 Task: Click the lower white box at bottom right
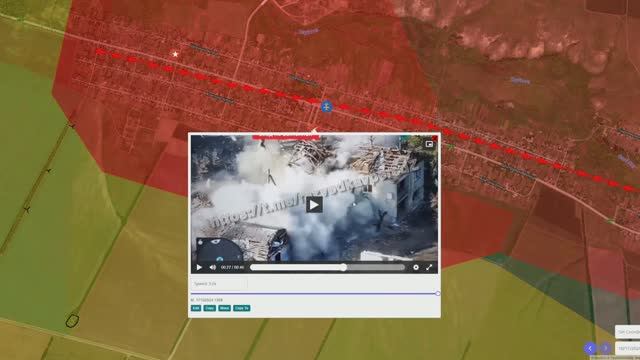(x=627, y=348)
